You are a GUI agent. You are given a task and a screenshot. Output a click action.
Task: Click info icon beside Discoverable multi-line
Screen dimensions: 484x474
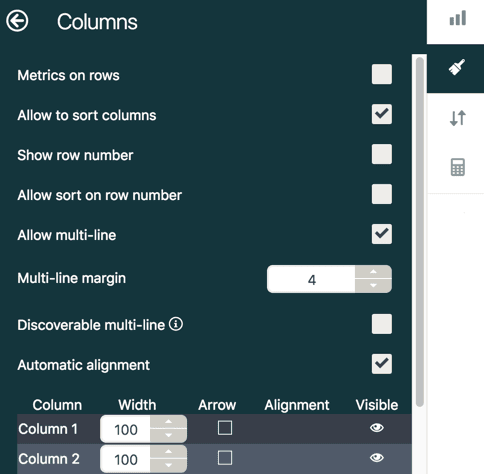[176, 324]
